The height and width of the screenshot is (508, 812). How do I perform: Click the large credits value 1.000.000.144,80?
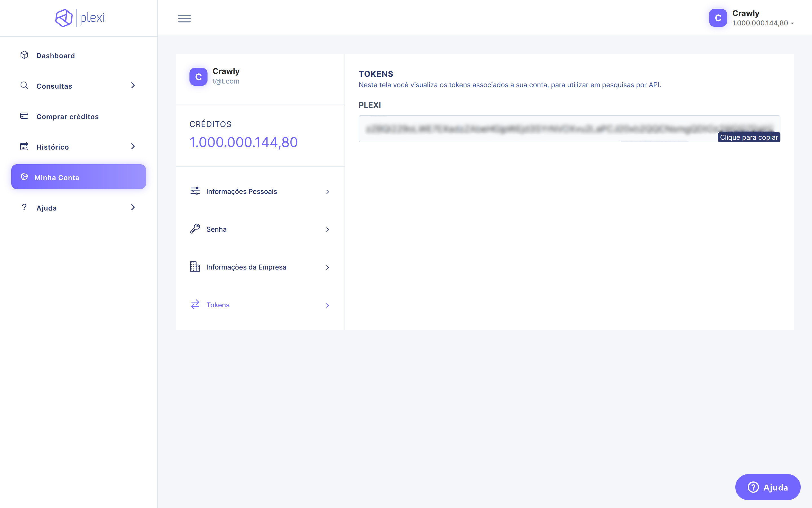[244, 142]
